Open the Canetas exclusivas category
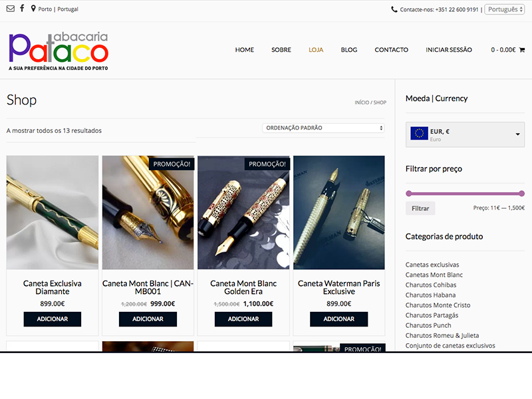The height and width of the screenshot is (399, 532). click(x=432, y=265)
